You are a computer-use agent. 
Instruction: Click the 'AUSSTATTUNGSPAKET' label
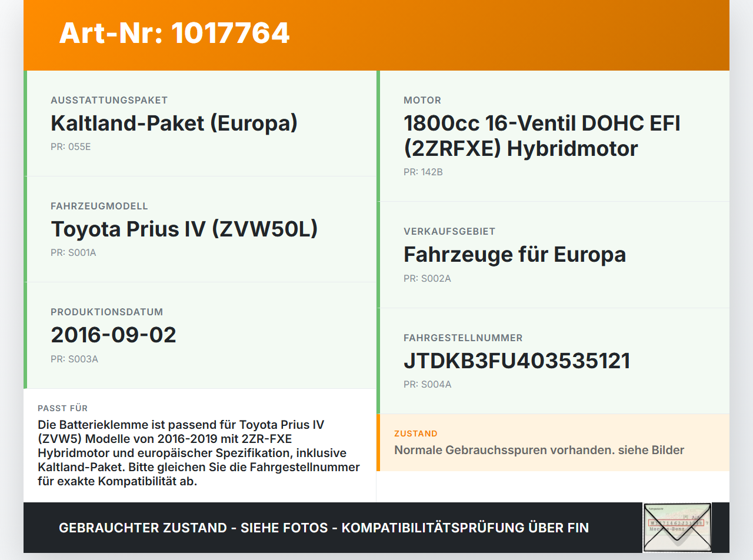coord(109,100)
